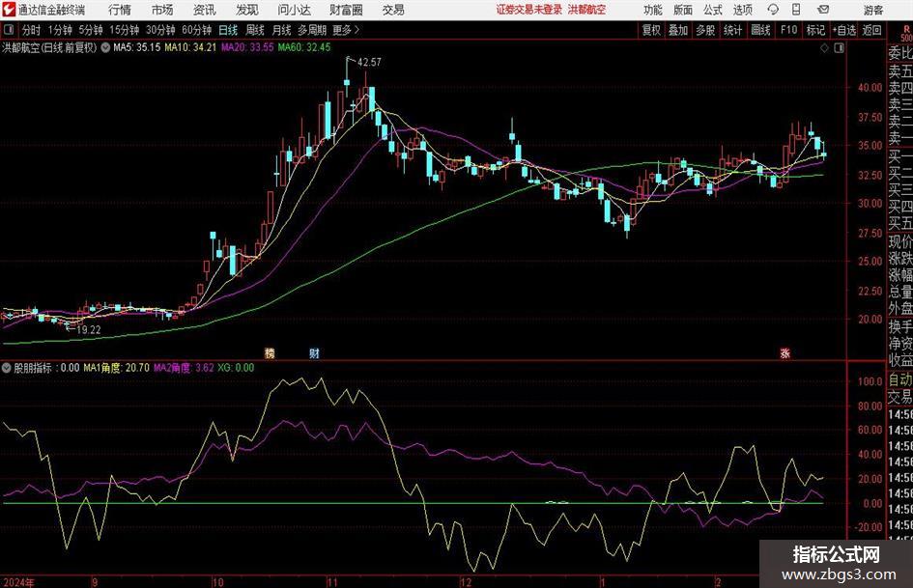Click the MA20: 33.55 indicator label
913x588 pixels.
247,47
